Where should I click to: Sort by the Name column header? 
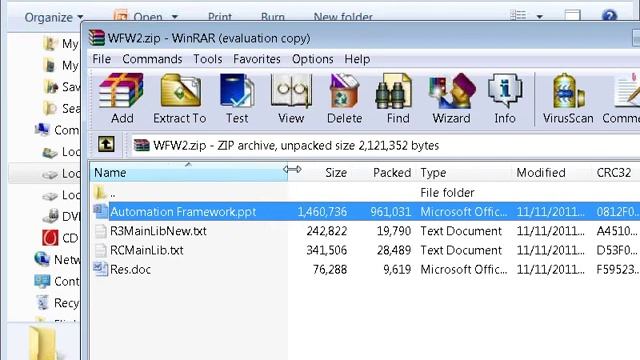click(x=189, y=173)
